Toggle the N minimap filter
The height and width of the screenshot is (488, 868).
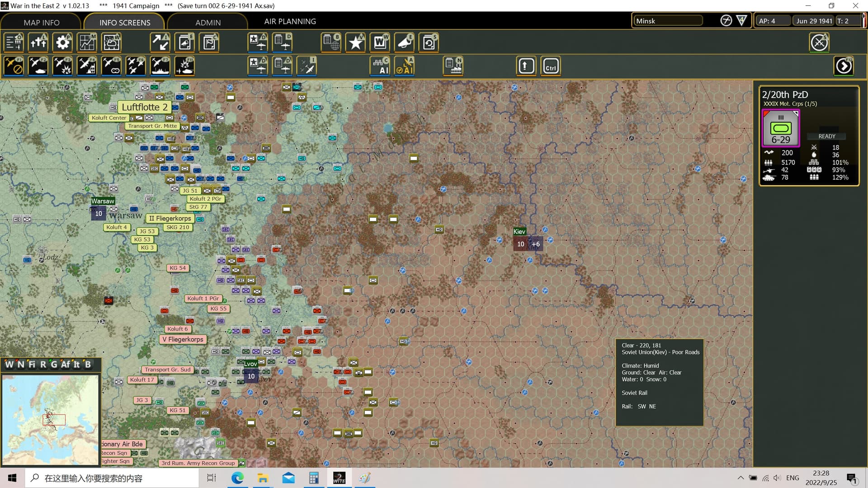(x=20, y=364)
